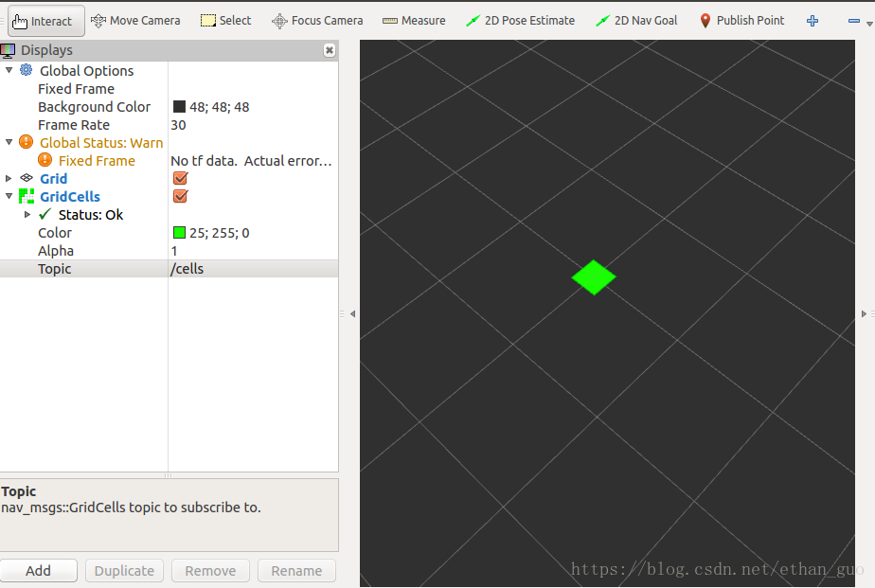Click the Fixed Frame option under Global Options

[76, 89]
